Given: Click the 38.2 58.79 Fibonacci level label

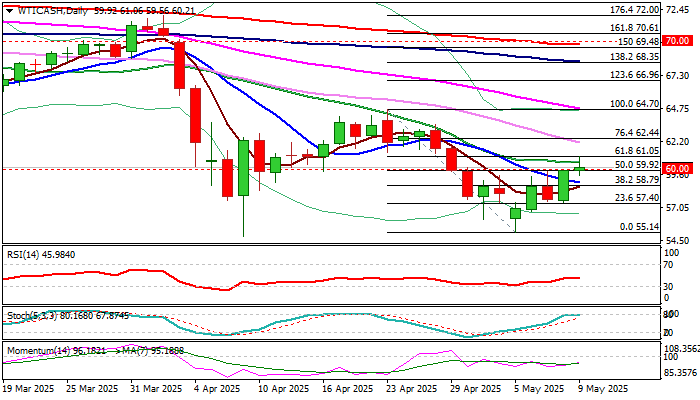Looking at the screenshot, I should click(637, 179).
